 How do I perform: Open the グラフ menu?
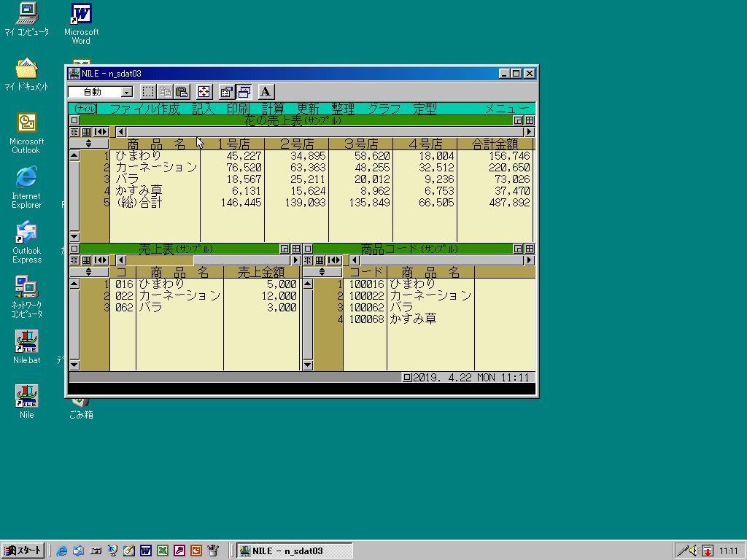(x=384, y=109)
